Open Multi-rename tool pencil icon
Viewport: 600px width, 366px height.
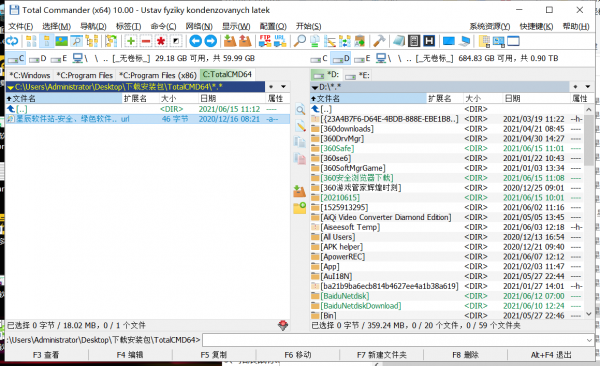click(329, 41)
